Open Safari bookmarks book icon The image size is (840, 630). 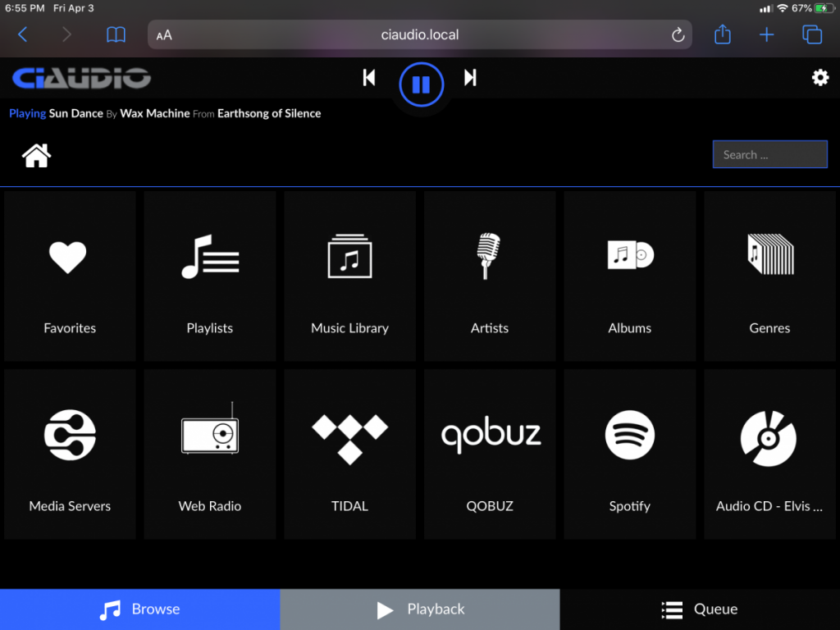tap(116, 34)
